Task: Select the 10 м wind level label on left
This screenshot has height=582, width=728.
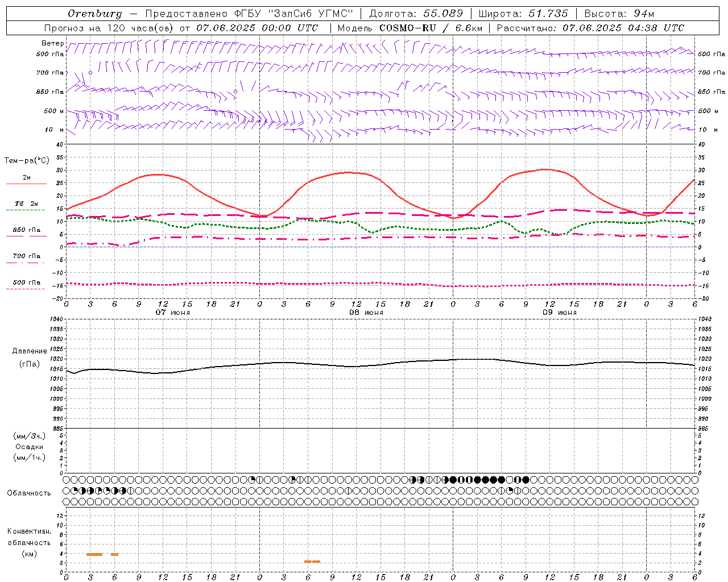Action: click(55, 130)
